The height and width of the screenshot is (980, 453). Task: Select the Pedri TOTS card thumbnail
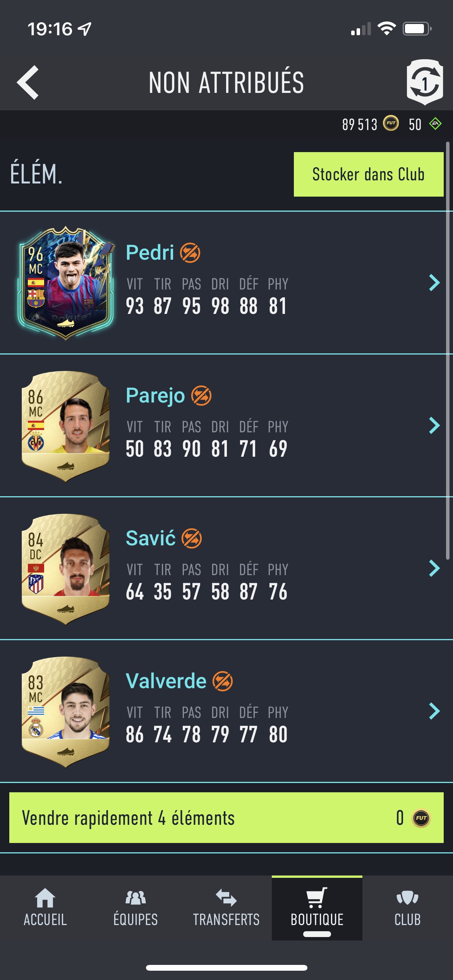[66, 283]
